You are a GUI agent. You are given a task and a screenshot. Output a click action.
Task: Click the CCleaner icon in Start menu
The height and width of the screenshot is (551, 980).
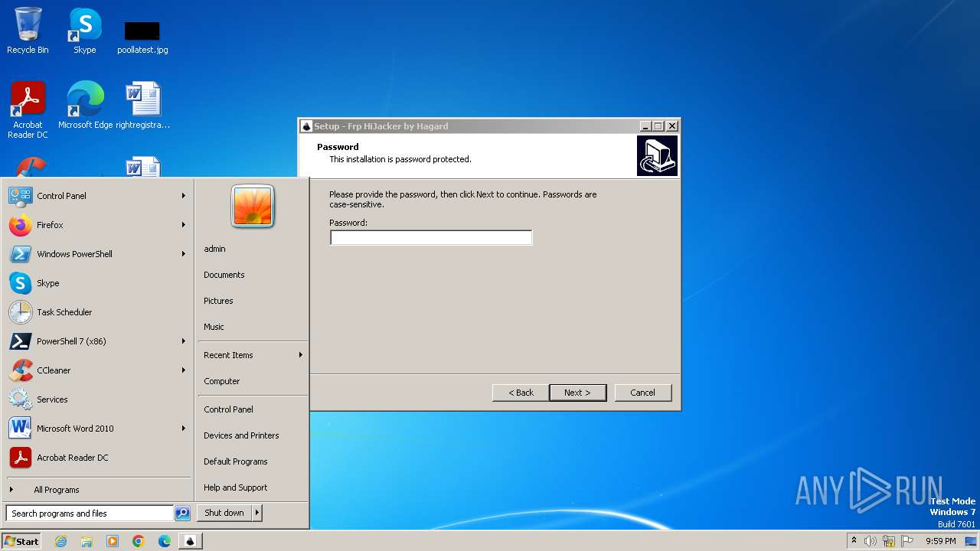20,370
